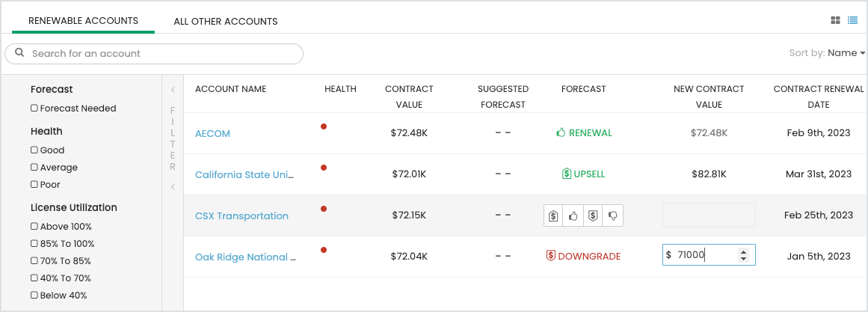This screenshot has height=312, width=868.
Task: Click CSX contract value $72.15K
Action: pos(409,215)
